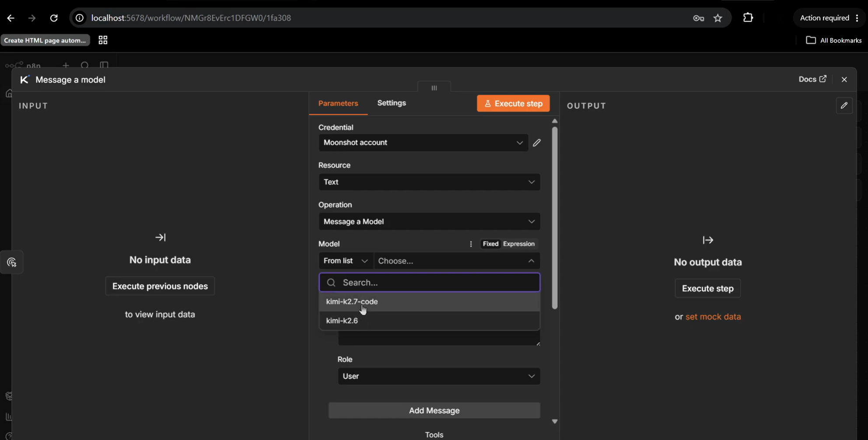Click the parameters scroll up arrow
This screenshot has width=868, height=440.
[555, 121]
